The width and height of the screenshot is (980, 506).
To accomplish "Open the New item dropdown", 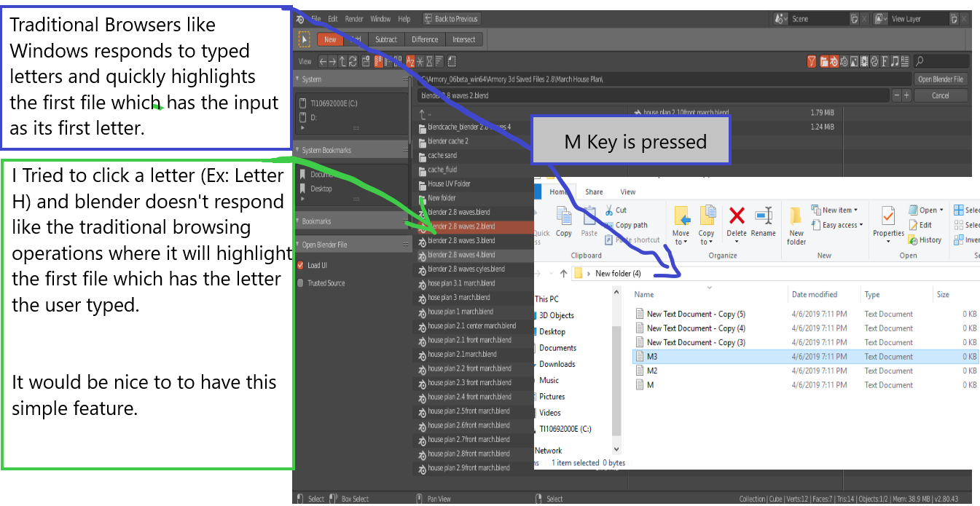I will tap(835, 210).
